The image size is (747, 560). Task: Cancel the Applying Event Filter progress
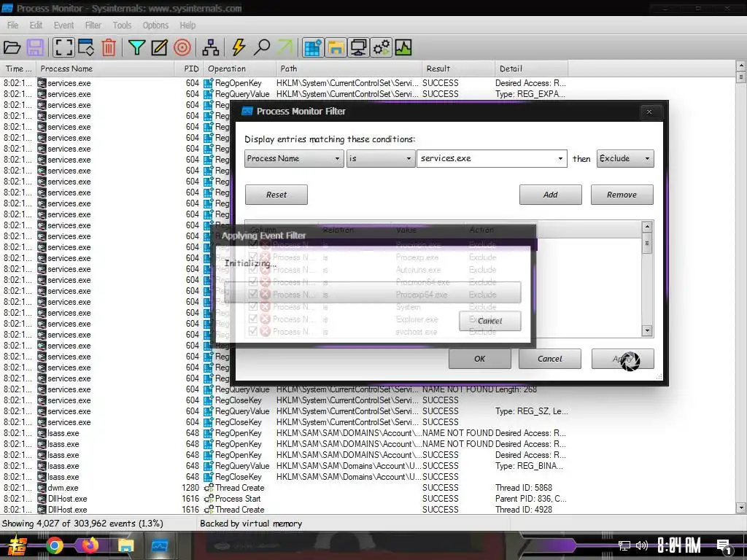(x=489, y=321)
